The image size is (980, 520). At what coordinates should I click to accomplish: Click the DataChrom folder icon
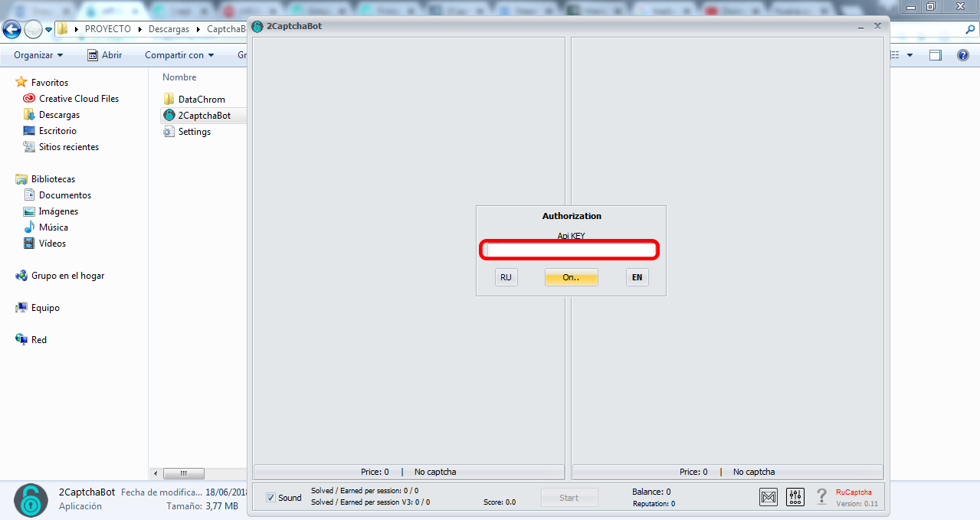pyautogui.click(x=169, y=100)
